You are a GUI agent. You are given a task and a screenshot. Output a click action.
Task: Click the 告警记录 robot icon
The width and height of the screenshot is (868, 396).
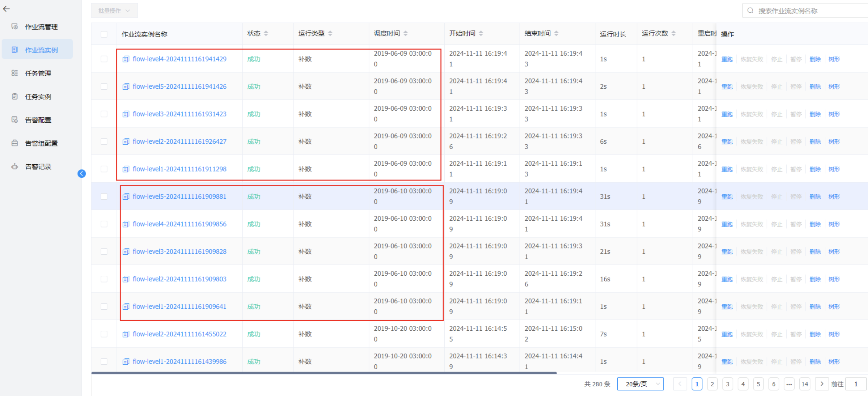click(x=15, y=166)
